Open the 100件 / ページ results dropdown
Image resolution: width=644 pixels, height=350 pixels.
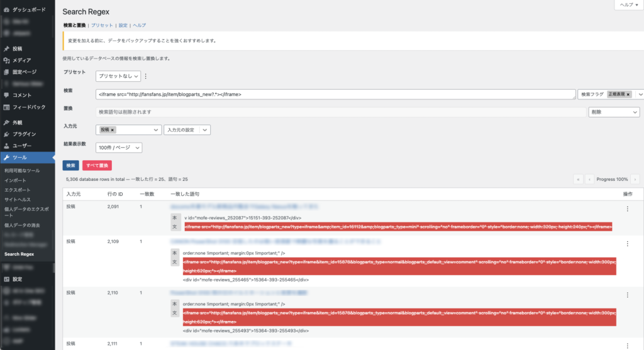pos(119,148)
